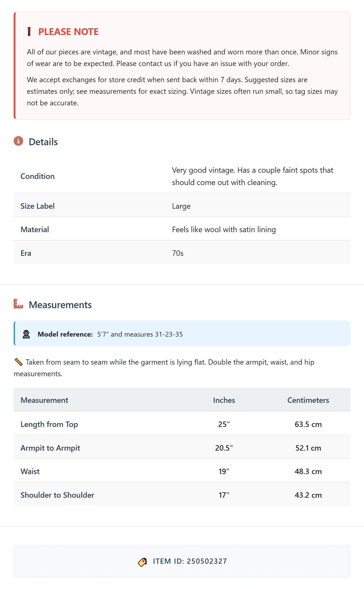Select the Armpit to Armpit row label

[50, 448]
